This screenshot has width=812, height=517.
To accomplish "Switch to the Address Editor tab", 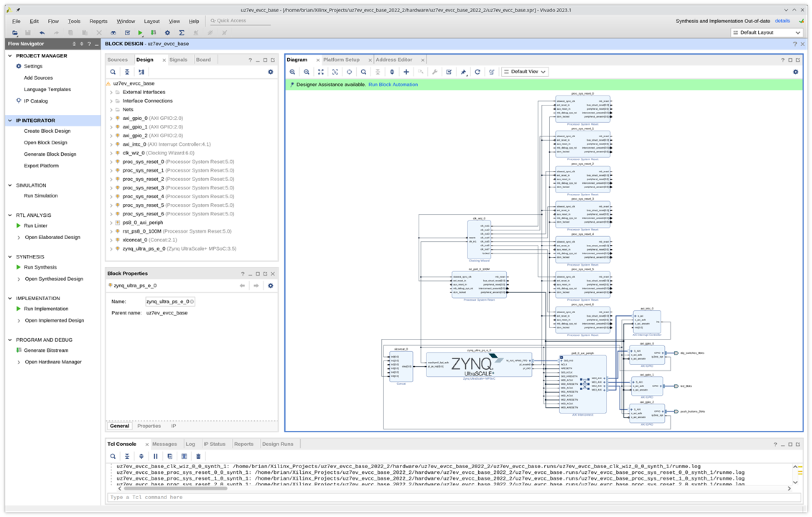I will (394, 60).
